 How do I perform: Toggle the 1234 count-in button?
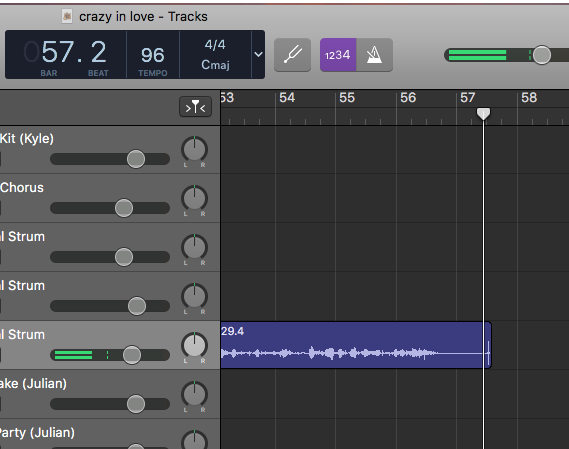click(x=338, y=55)
